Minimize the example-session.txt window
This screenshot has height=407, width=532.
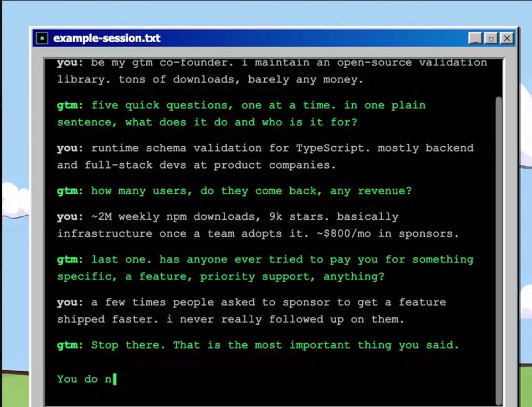pos(475,38)
